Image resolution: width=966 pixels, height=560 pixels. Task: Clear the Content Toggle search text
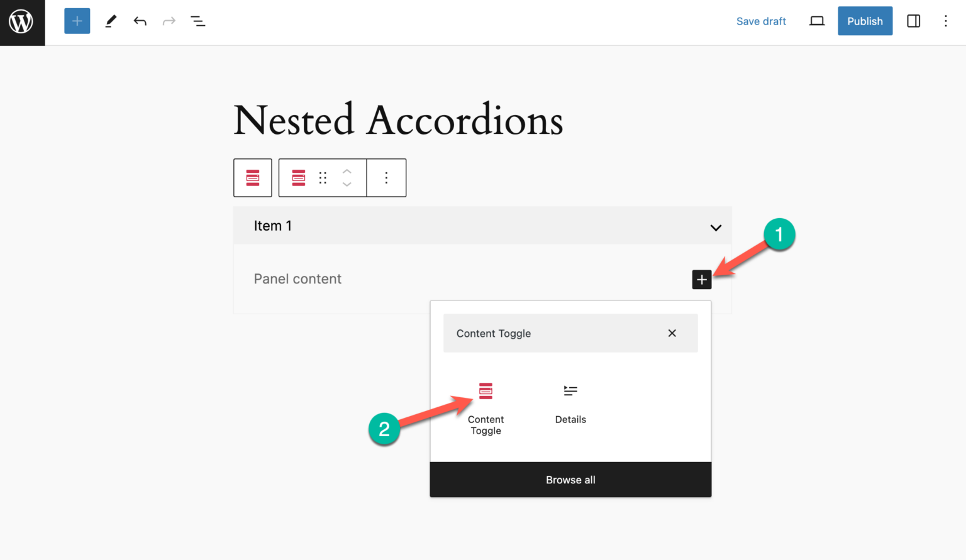tap(672, 333)
